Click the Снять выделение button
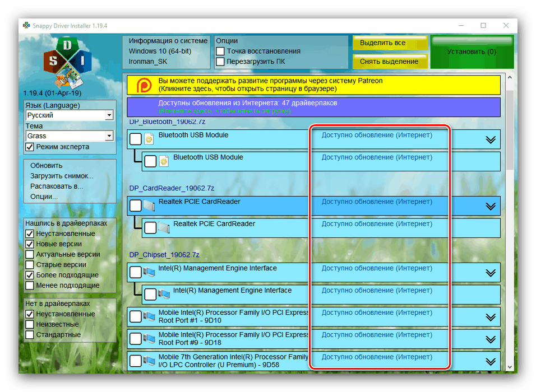Viewport: 536px width, 392px height. tap(390, 62)
